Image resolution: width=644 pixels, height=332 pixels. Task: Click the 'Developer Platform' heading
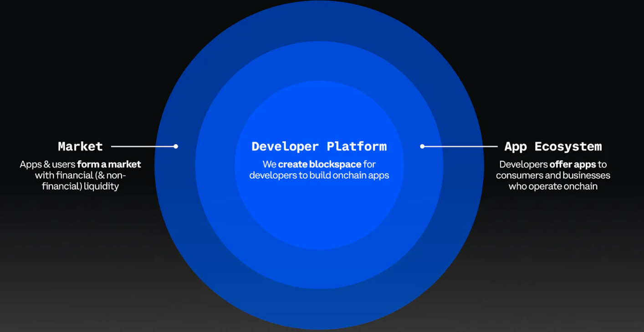pos(319,146)
